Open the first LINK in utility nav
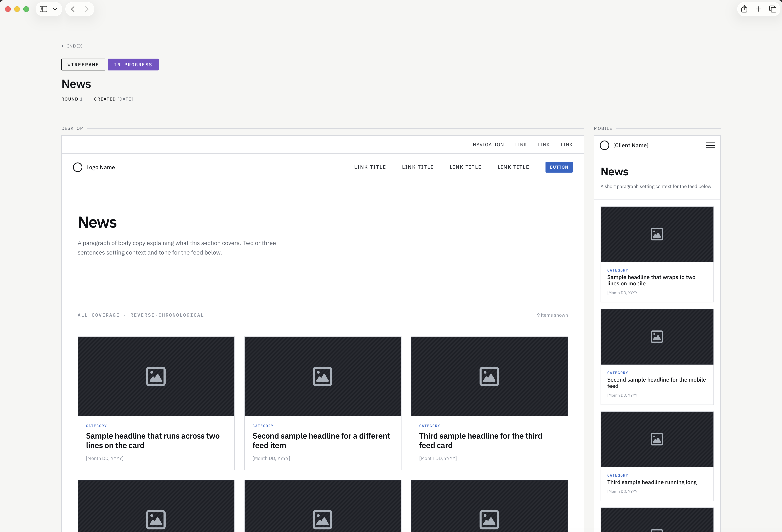This screenshot has width=782, height=532. coord(521,145)
